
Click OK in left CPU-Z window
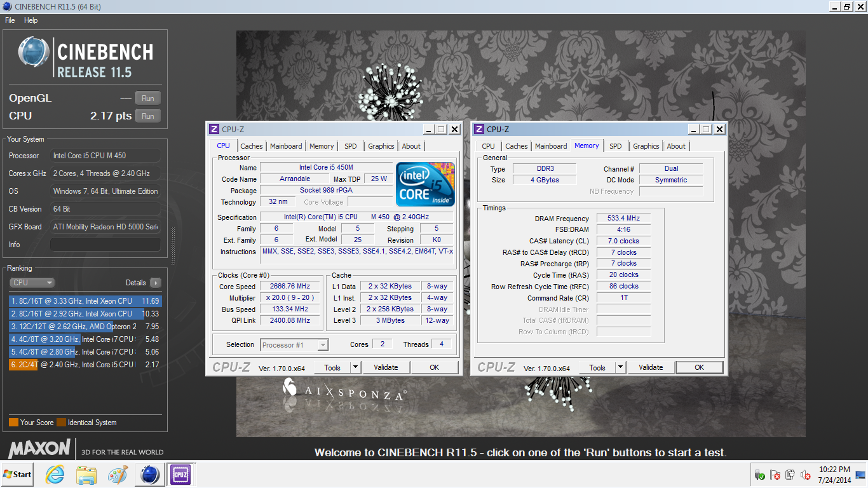click(435, 367)
